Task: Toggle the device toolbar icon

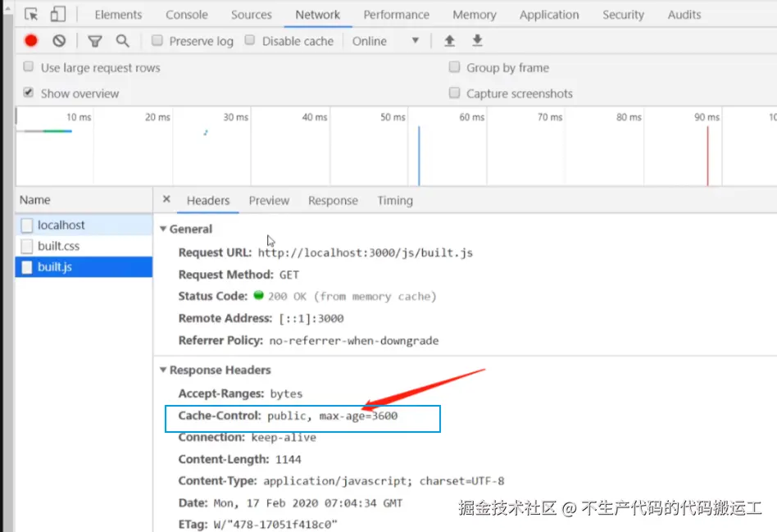Action: click(57, 14)
